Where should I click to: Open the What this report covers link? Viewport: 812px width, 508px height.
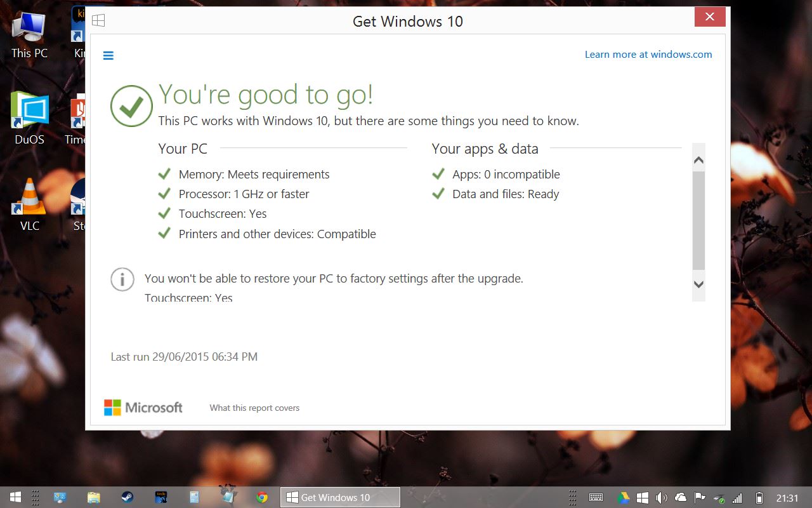[254, 408]
